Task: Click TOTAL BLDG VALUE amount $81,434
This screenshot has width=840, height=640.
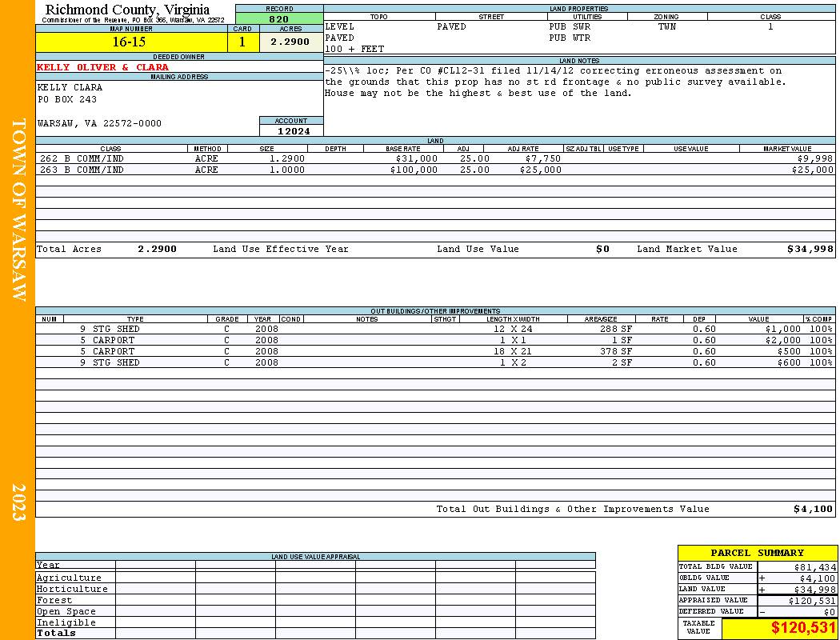Action: tap(814, 567)
